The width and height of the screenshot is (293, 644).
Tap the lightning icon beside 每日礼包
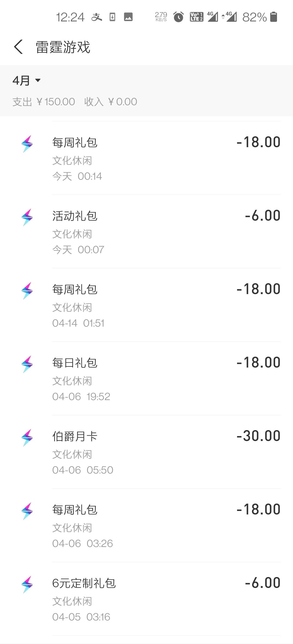[27, 364]
